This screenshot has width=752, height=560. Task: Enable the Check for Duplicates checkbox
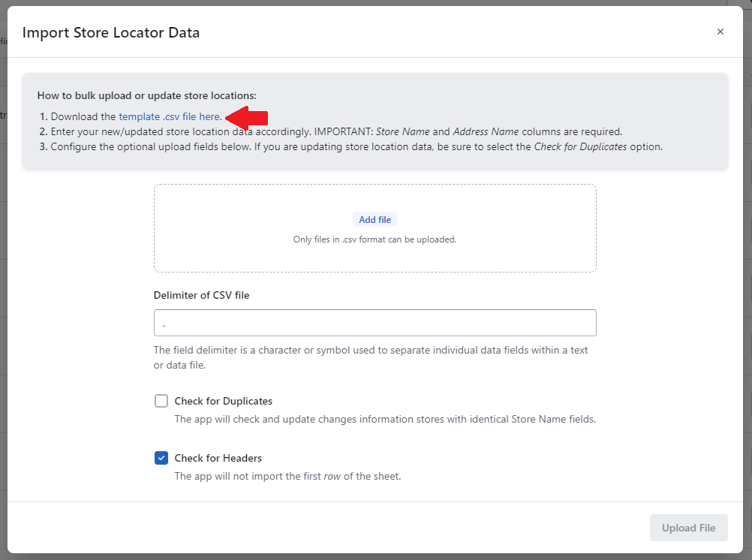(x=161, y=401)
